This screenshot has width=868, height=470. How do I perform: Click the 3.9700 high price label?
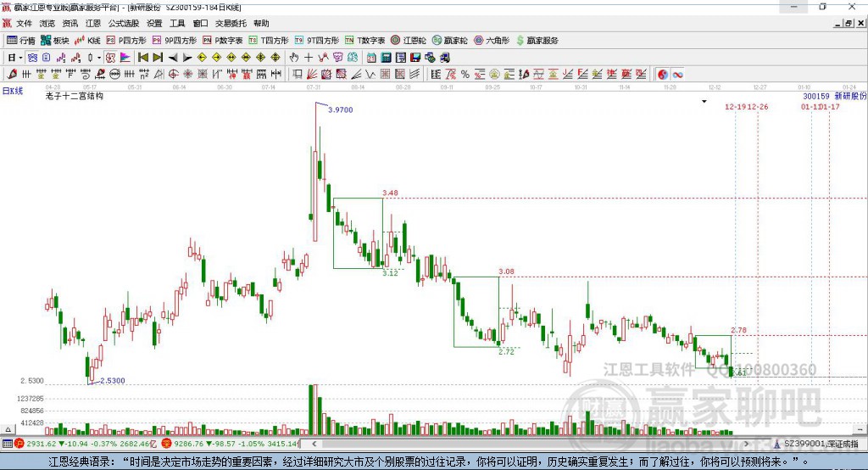coord(341,109)
